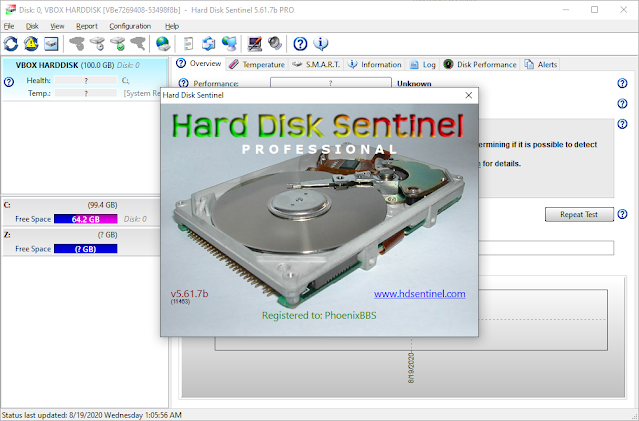Click the Z: partition header (? GB)
Viewport: 639px width, 421px height.
tap(61, 235)
